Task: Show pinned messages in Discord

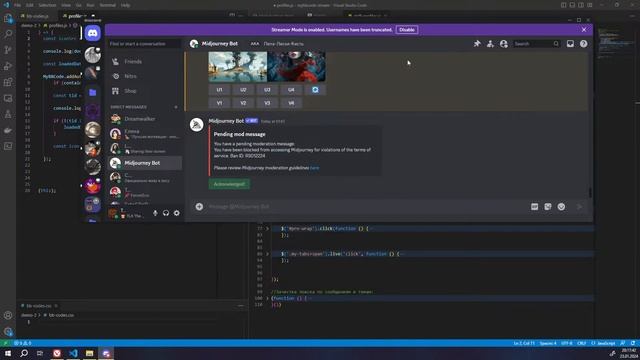Action: coord(477,44)
